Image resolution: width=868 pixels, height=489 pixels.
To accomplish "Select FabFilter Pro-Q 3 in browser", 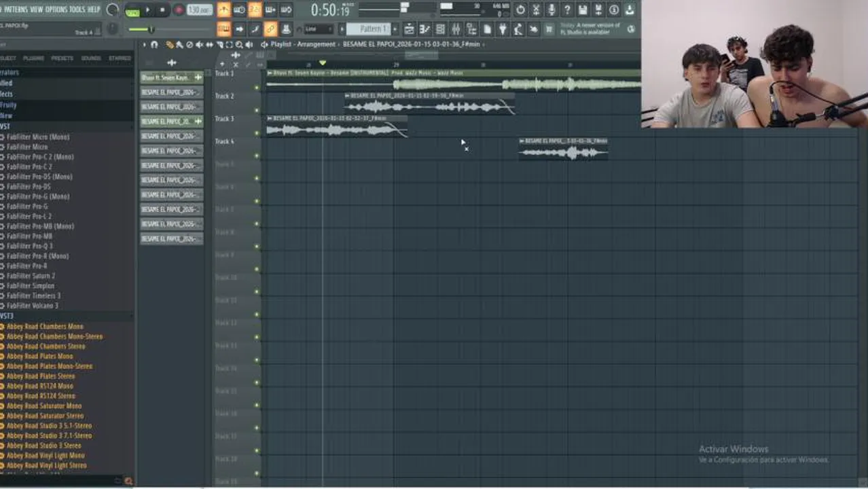I will (30, 246).
